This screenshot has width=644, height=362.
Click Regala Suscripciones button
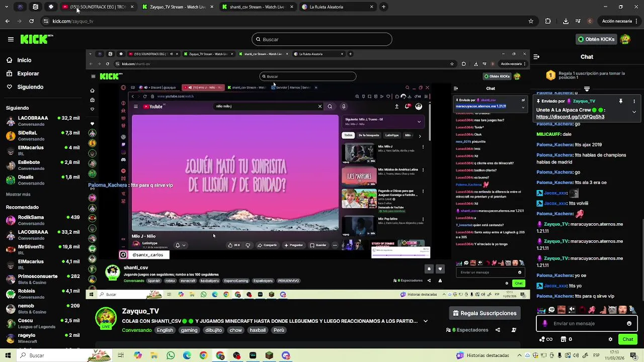coord(485,313)
